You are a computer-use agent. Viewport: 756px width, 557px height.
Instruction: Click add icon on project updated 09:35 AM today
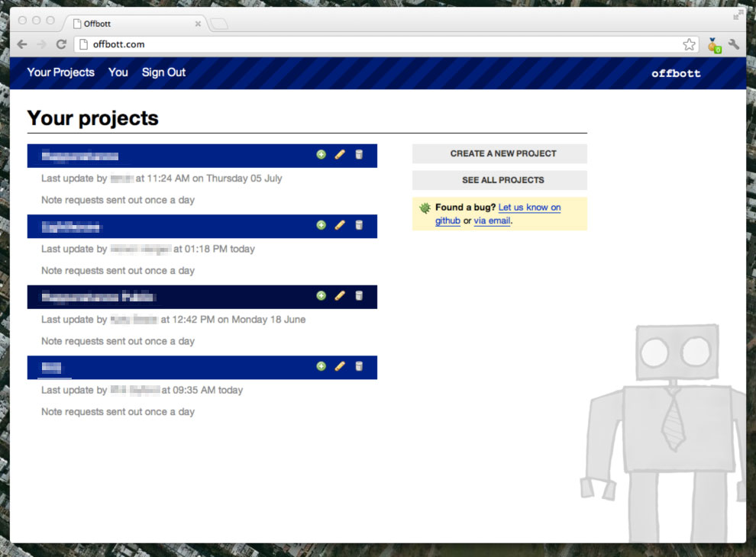tap(321, 366)
